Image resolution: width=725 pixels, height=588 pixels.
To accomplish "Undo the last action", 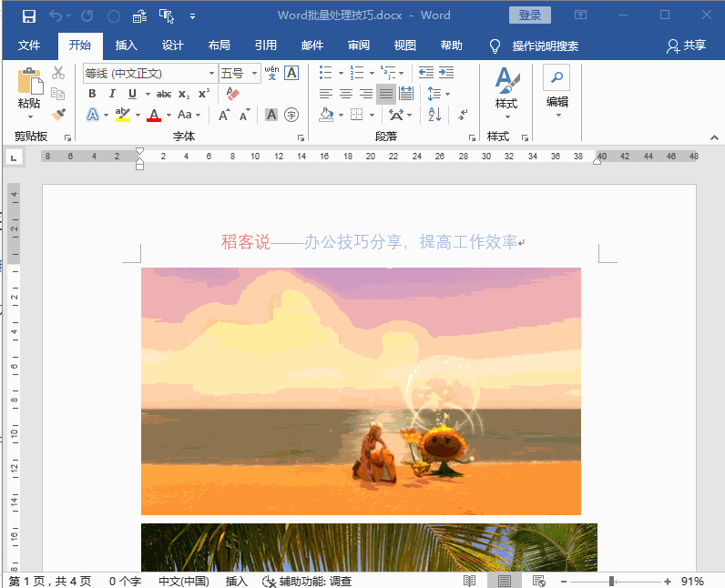I will tap(56, 16).
